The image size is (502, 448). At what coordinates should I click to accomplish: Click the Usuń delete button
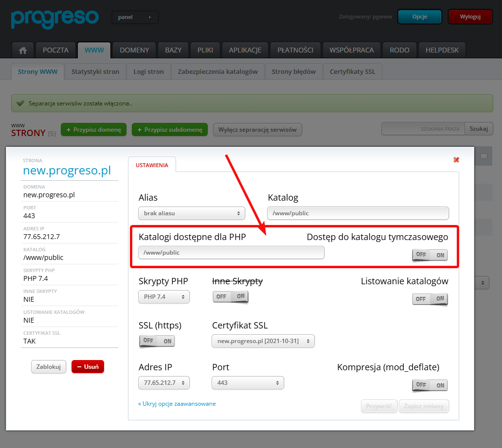[88, 367]
